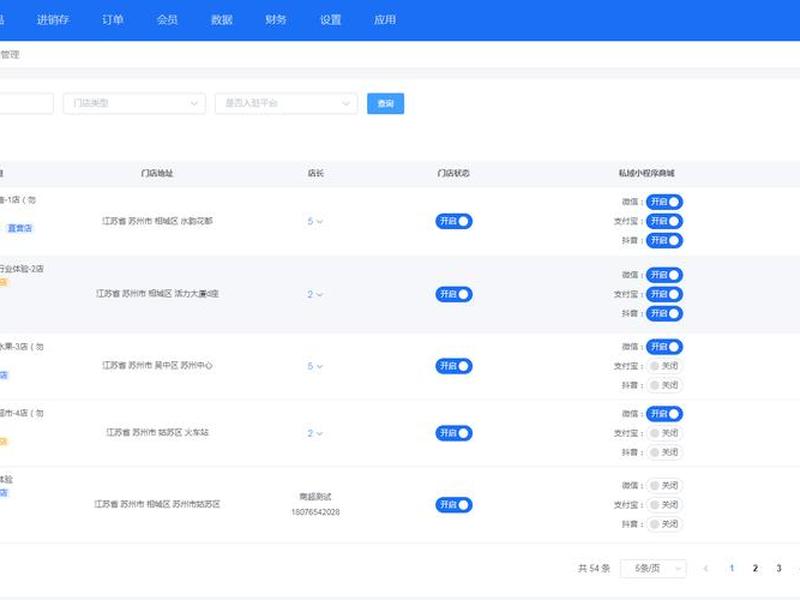Click the phone number 18076542028
The width and height of the screenshot is (800, 600).
[x=315, y=512]
